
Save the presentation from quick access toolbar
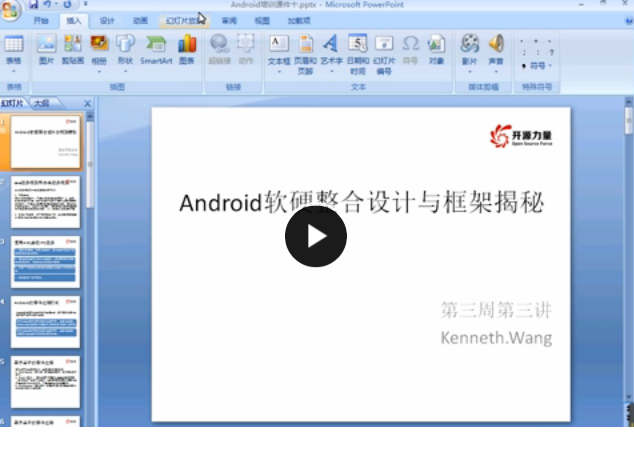click(x=34, y=4)
